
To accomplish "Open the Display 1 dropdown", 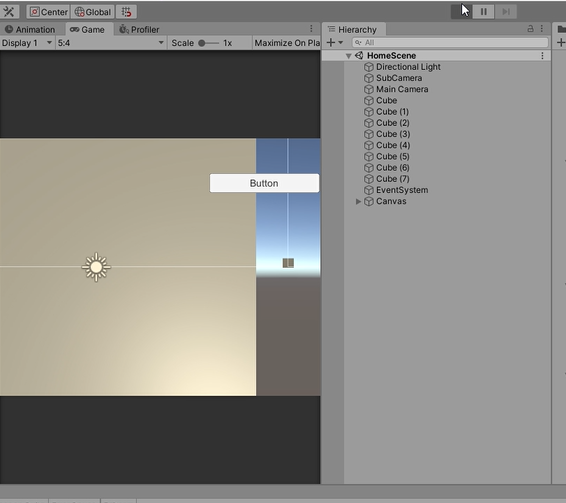I will tap(27, 43).
